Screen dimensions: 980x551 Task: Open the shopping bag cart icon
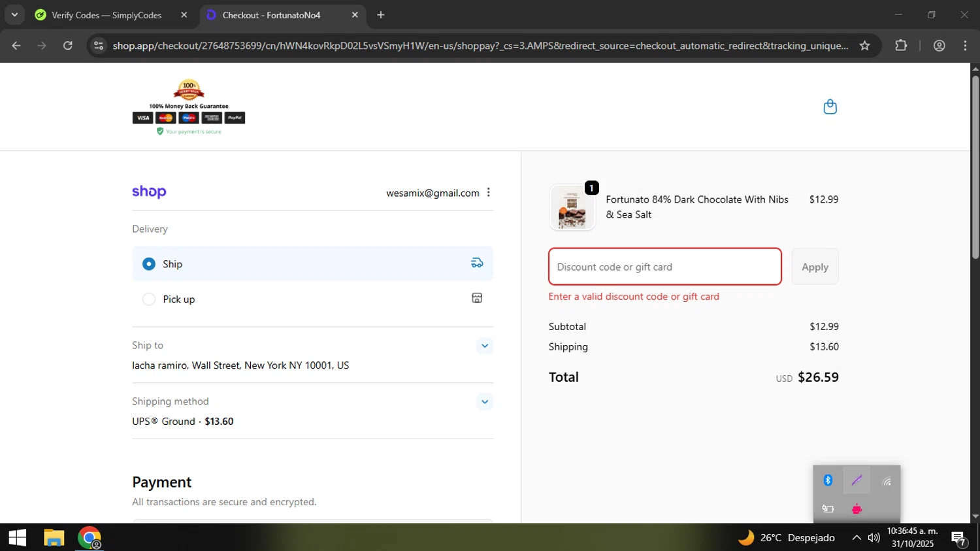pyautogui.click(x=830, y=107)
